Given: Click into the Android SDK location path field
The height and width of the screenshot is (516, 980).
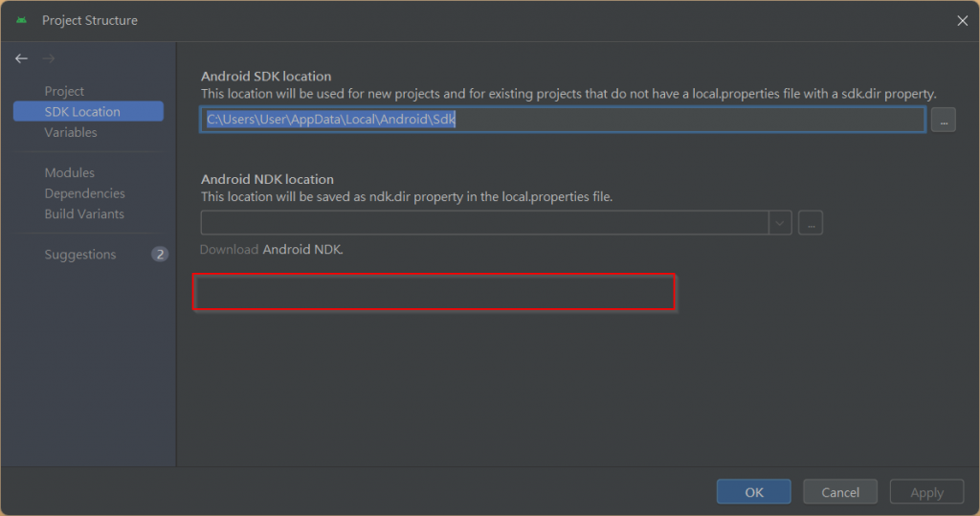Looking at the screenshot, I should pyautogui.click(x=563, y=120).
